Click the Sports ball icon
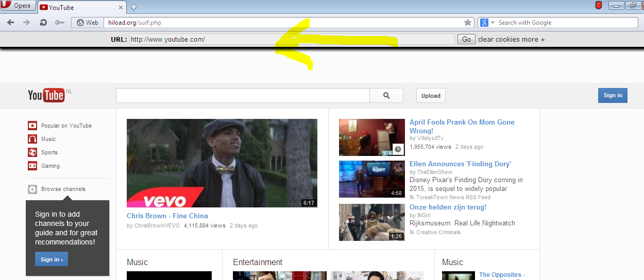Viewport: 644px width, 280px height. click(x=32, y=152)
